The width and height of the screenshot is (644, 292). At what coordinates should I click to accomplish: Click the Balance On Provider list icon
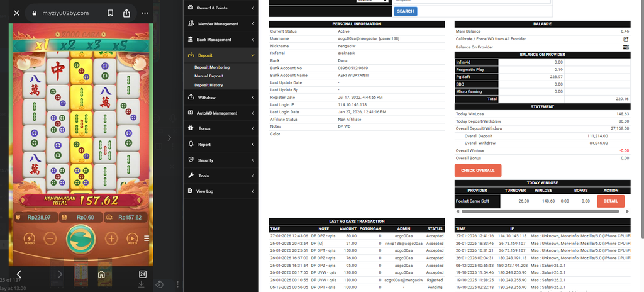[626, 47]
